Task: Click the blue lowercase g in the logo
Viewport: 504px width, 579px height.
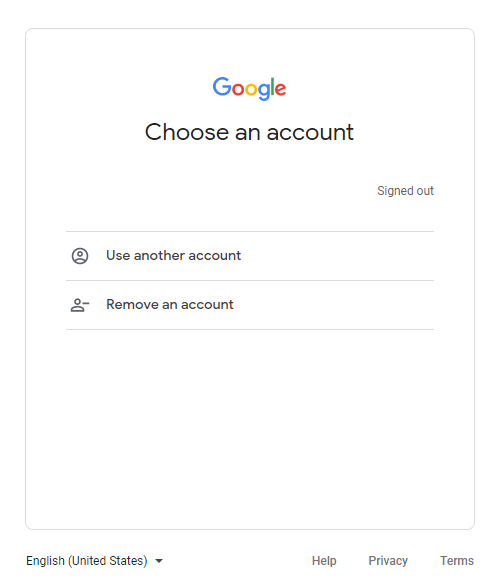Action: pos(264,92)
